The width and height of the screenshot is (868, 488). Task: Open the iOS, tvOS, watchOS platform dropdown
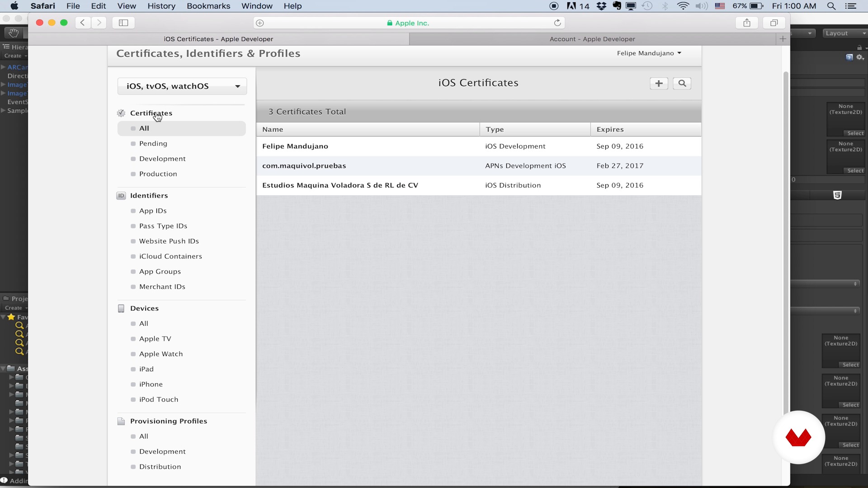(182, 86)
